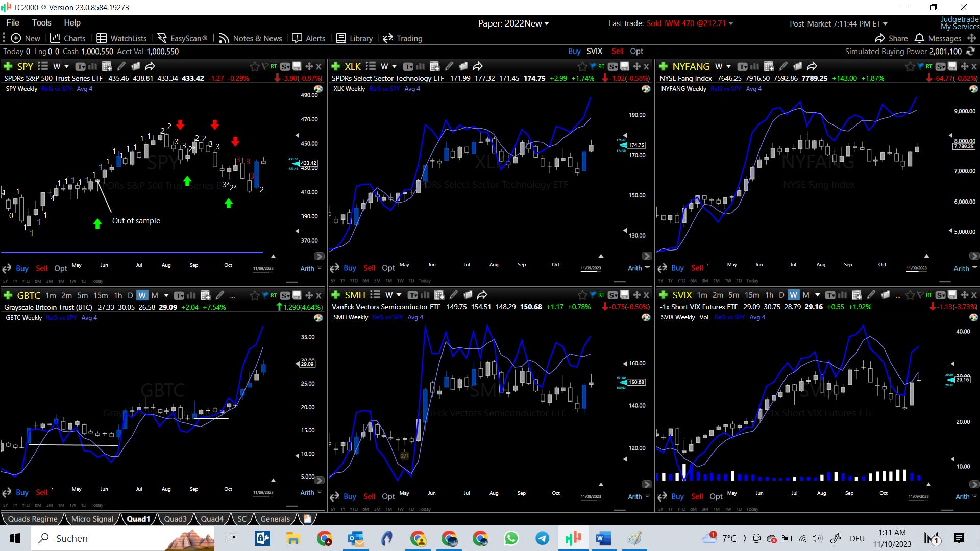Click the save floppy icon on SMH chart

(x=624, y=295)
